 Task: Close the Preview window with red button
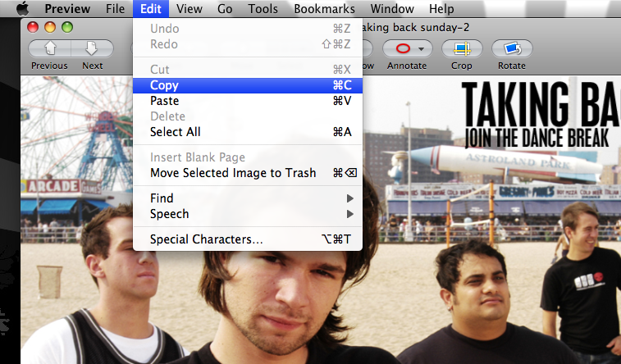click(33, 27)
